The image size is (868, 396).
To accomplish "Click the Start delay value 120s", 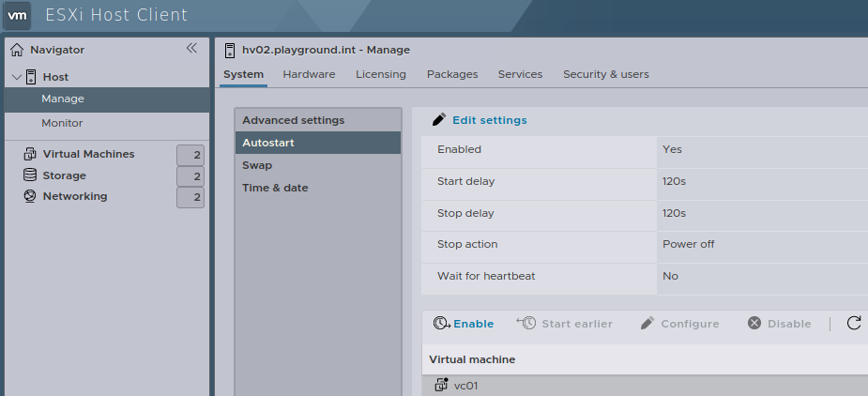I will pyautogui.click(x=675, y=181).
